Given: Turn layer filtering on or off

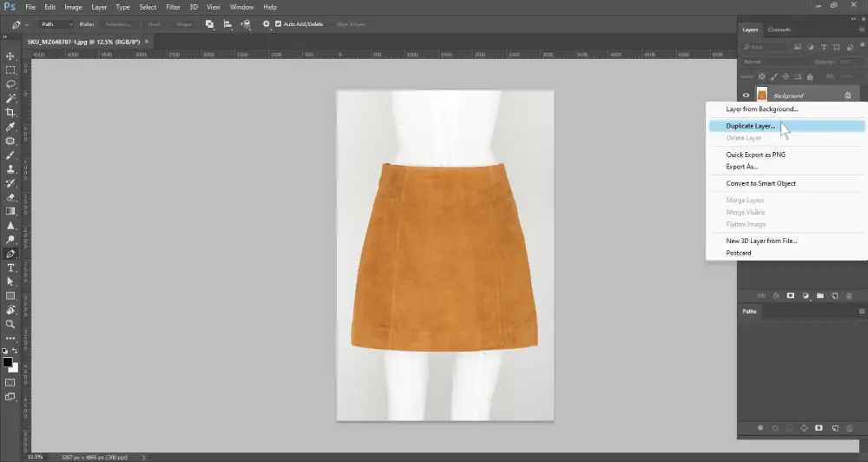Looking at the screenshot, I should pyautogui.click(x=863, y=45).
